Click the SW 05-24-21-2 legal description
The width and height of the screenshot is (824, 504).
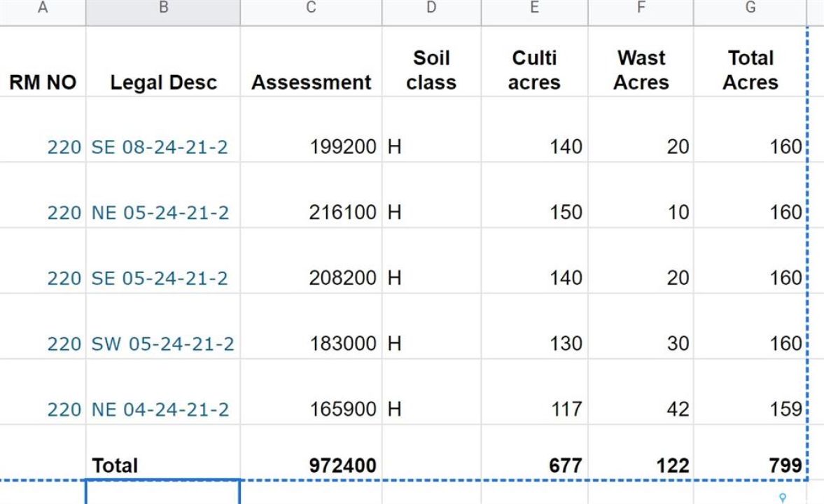click(162, 344)
